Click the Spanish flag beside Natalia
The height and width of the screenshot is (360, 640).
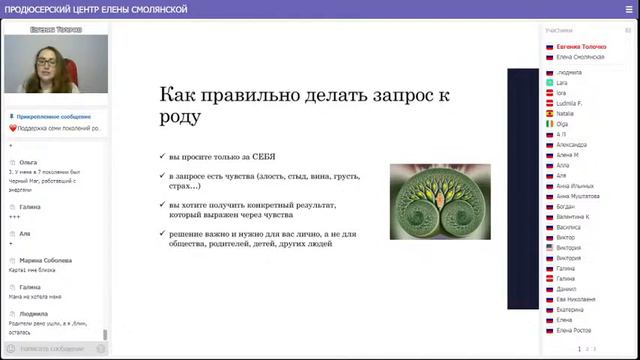tap(550, 113)
